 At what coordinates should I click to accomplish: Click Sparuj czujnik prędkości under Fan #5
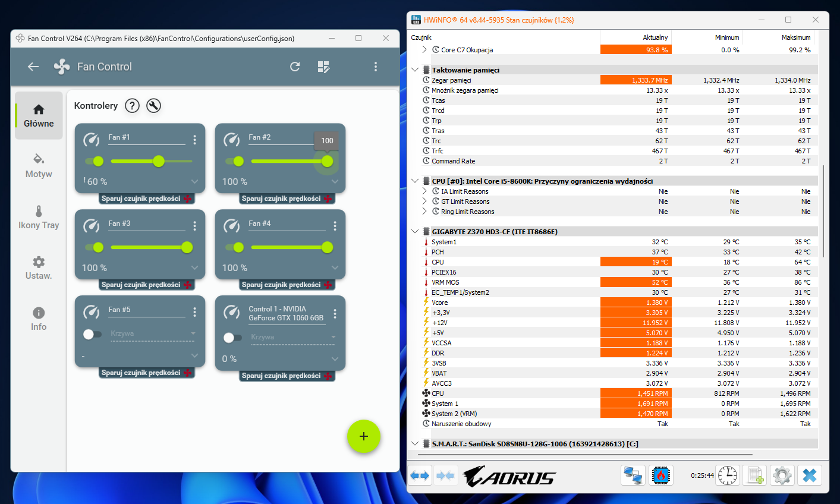[x=146, y=373]
